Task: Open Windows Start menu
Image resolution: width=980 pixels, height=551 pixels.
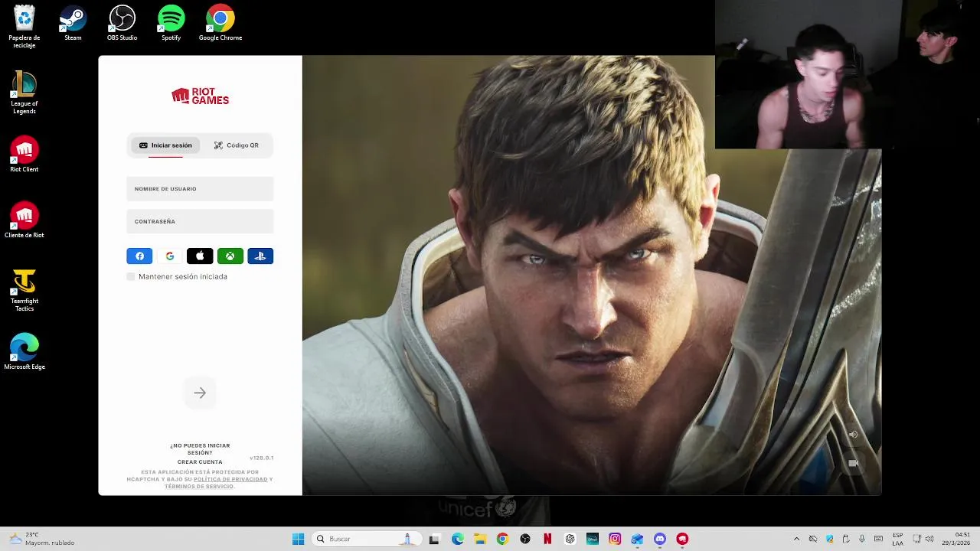Action: point(298,539)
